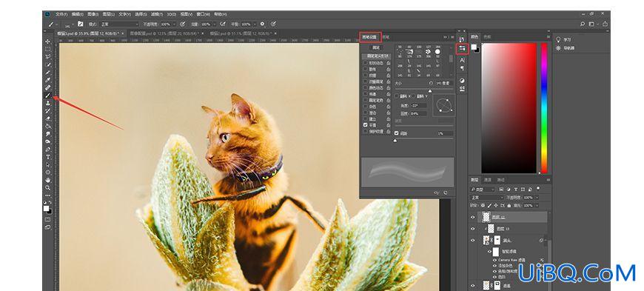Click the 画笔笔尖形状 button

point(376,56)
